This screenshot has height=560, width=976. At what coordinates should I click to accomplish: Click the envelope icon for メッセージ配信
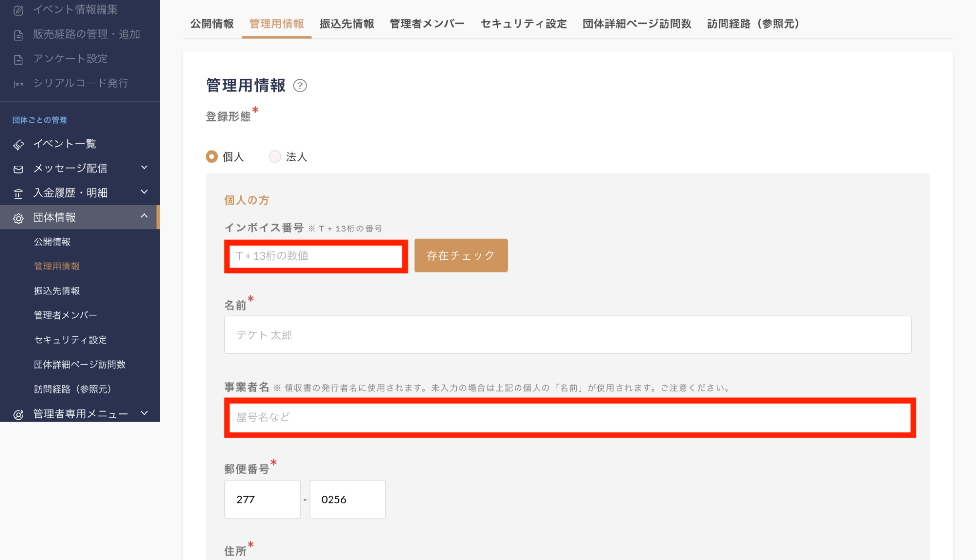[19, 169]
